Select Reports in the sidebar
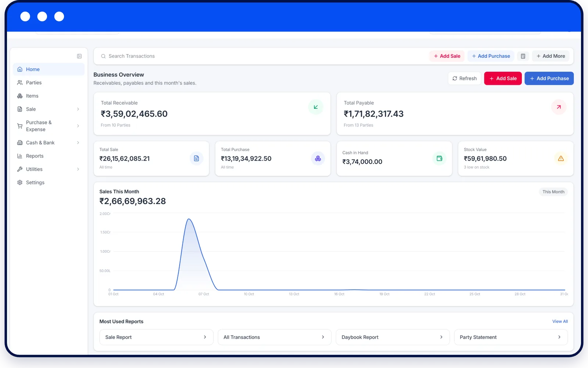Screen dimensions: 588x368 pyautogui.click(x=49, y=156)
